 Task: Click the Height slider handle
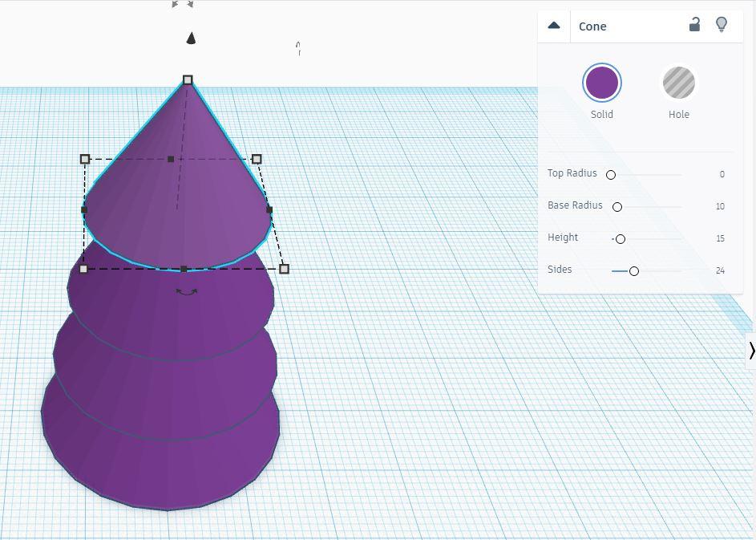click(x=621, y=239)
